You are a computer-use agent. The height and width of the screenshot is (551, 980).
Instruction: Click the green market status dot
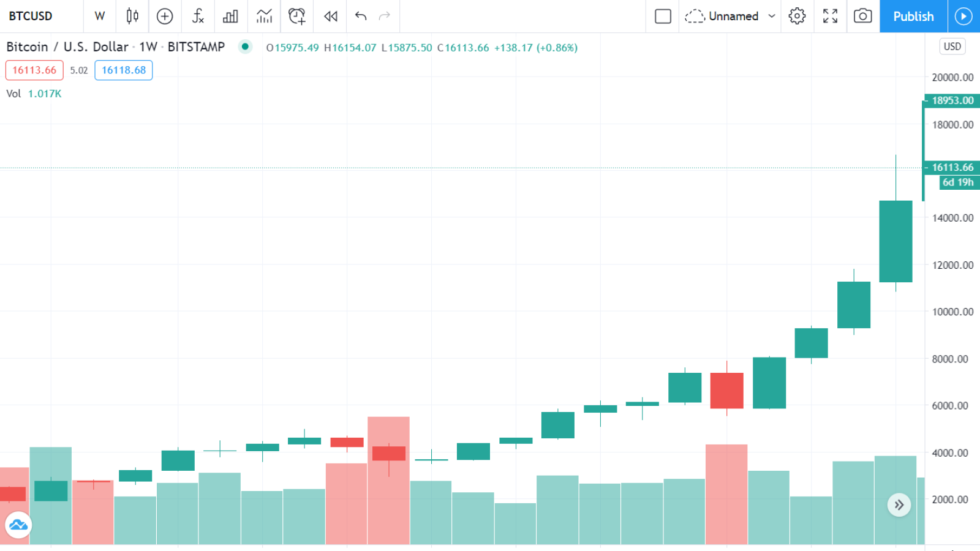pyautogui.click(x=245, y=47)
